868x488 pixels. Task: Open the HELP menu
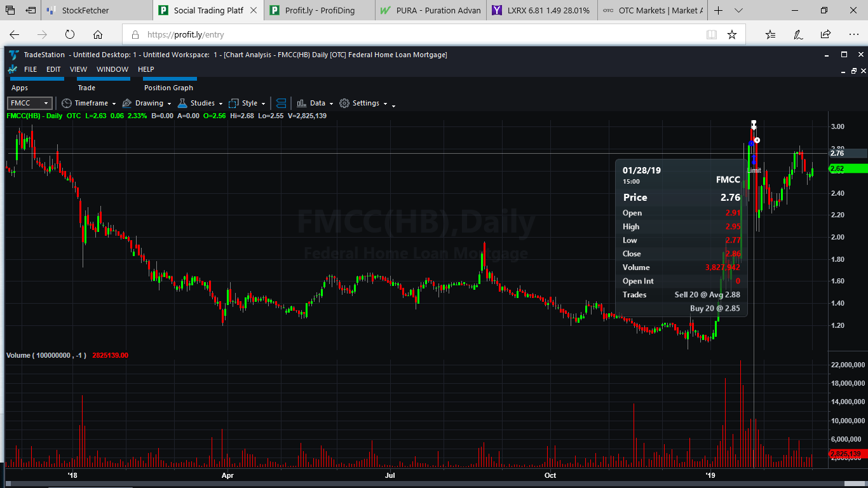(146, 69)
